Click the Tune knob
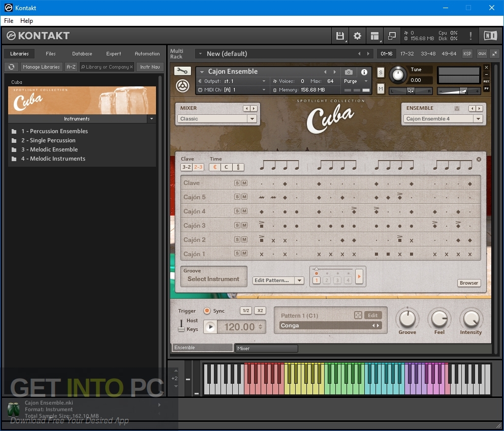 coord(398,75)
